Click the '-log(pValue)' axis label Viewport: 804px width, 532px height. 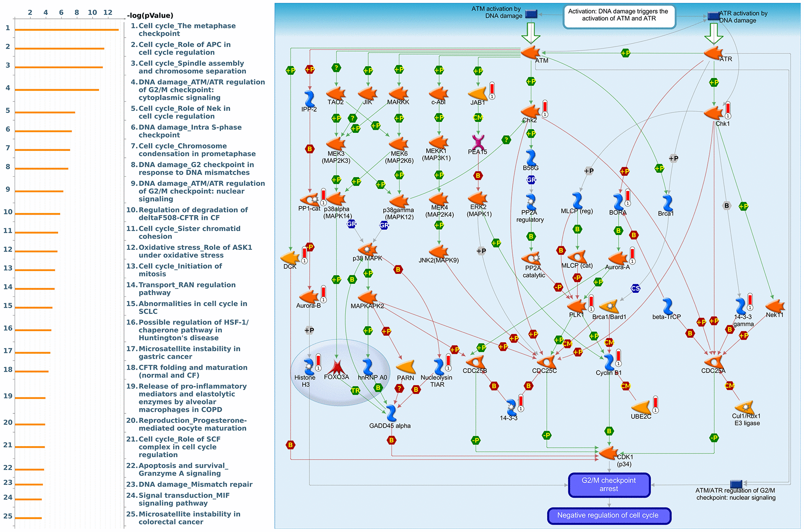pyautogui.click(x=150, y=16)
